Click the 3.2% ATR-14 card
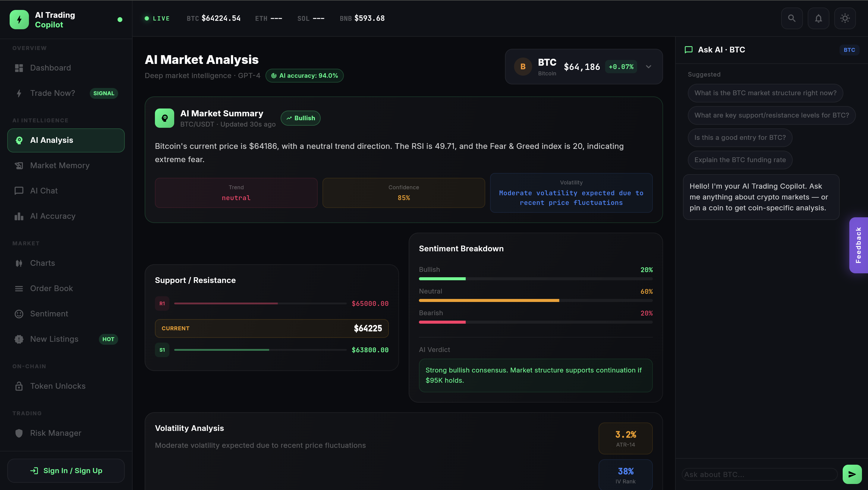 (625, 438)
